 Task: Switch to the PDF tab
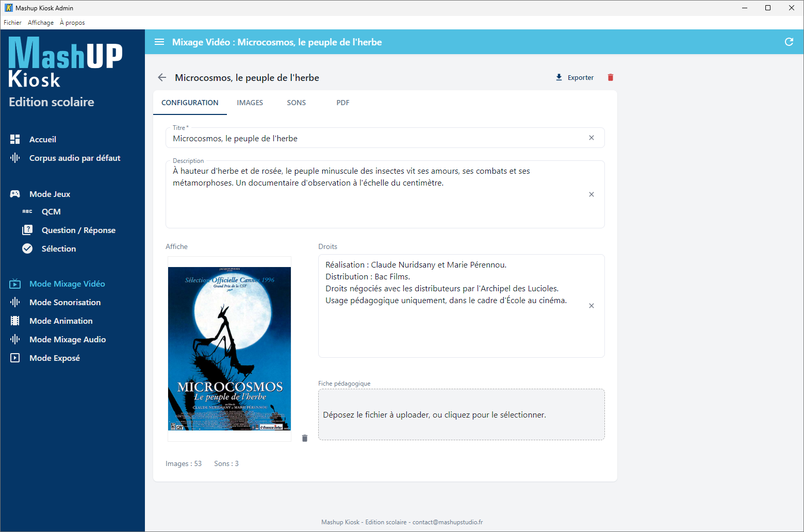pyautogui.click(x=343, y=103)
